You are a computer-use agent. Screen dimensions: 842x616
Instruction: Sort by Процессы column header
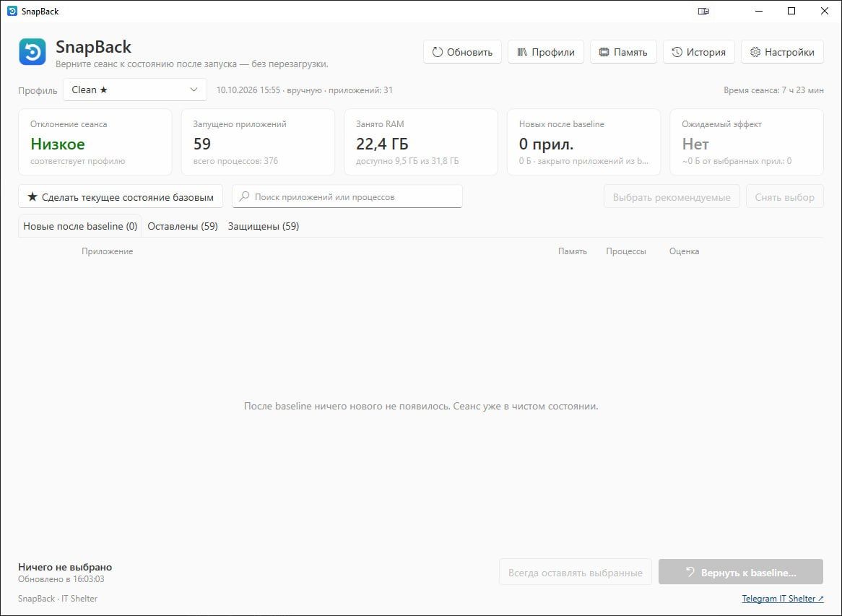(x=626, y=251)
